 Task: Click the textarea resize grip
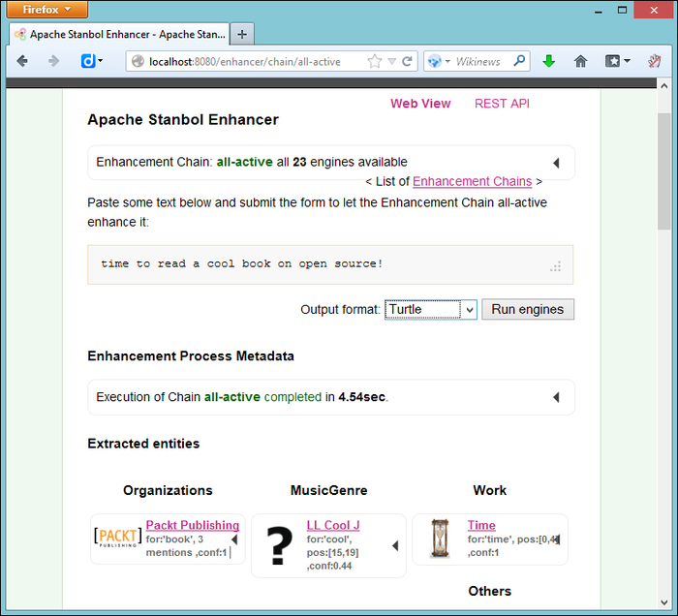point(556,266)
